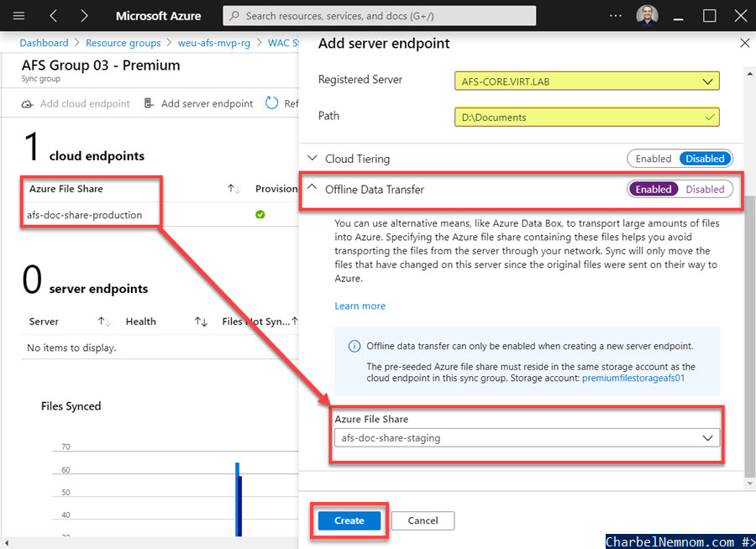Set Offline Data Transfer to Disabled
Image resolution: width=756 pixels, height=549 pixels.
coord(705,190)
